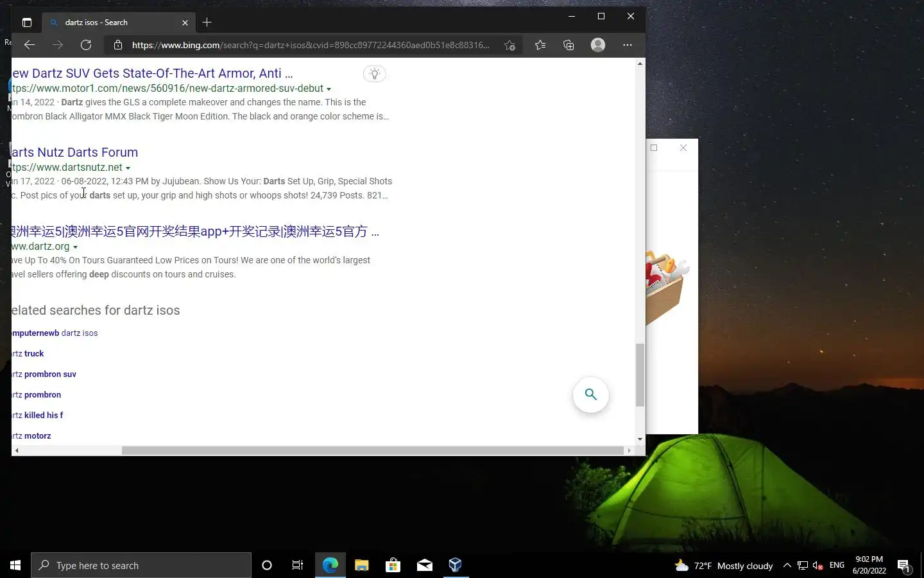This screenshot has width=924, height=578.
Task: Open a new browser tab
Action: [207, 22]
